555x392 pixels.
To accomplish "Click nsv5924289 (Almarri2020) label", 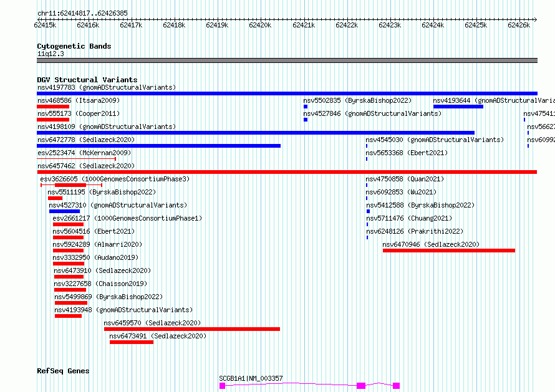I will click(x=97, y=244).
